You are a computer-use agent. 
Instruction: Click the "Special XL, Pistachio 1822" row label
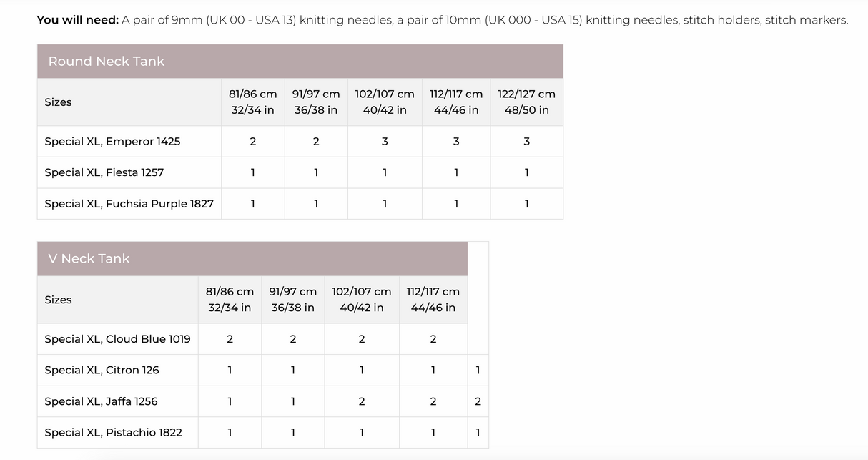pyautogui.click(x=113, y=433)
